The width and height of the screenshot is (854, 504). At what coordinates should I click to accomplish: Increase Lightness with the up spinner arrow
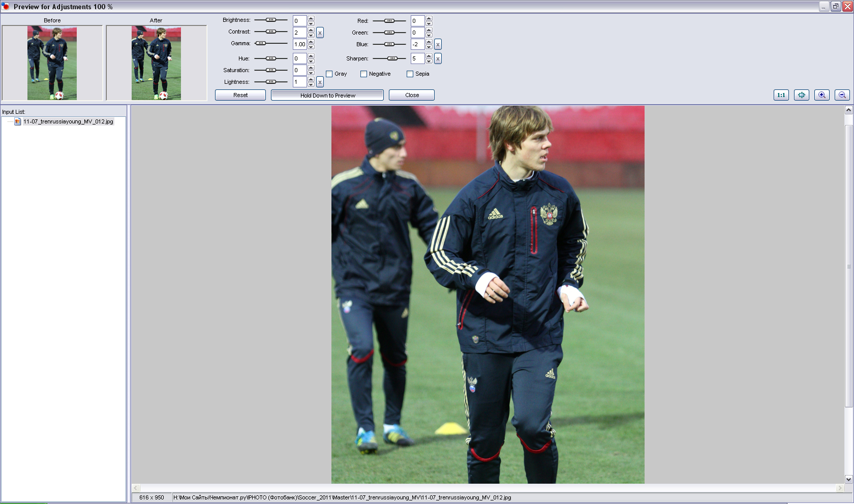click(311, 79)
